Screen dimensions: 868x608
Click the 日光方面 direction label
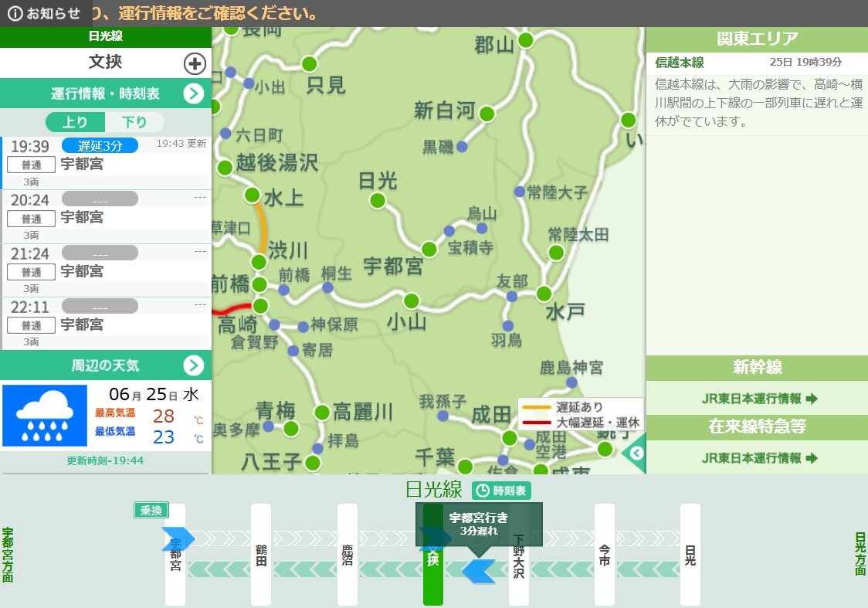point(860,554)
